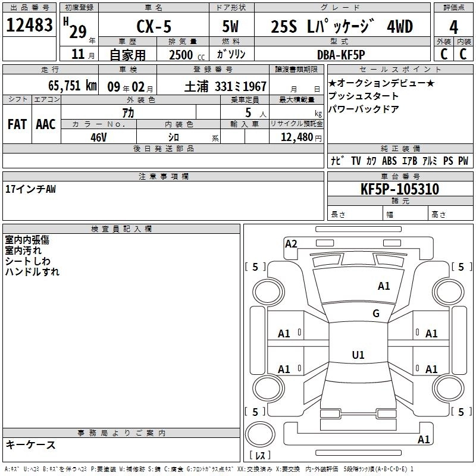Image resolution: width=476 pixels, height=476 pixels.
Task: Select the G windshield chip mark
Action: tap(375, 314)
